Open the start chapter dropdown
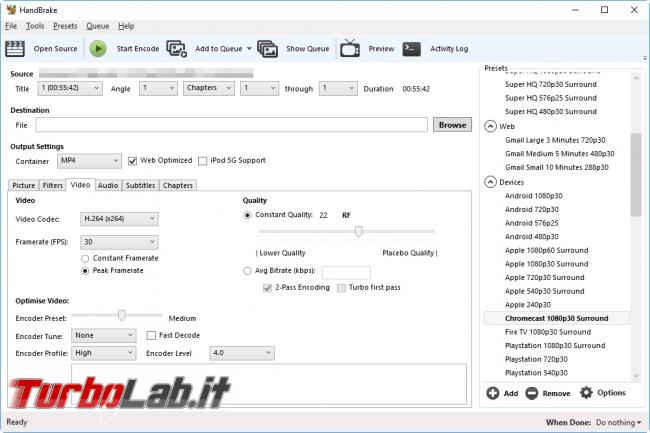This screenshot has width=650, height=433. [259, 88]
